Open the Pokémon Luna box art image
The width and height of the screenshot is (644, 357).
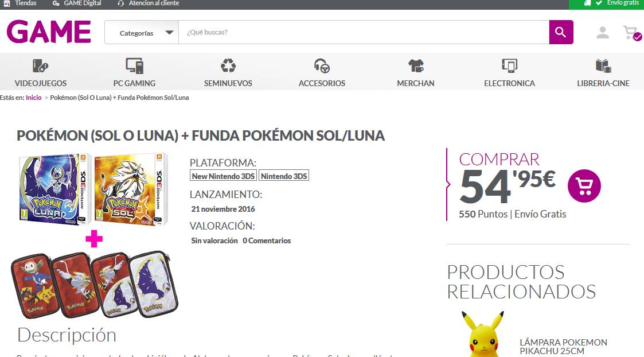(x=54, y=189)
